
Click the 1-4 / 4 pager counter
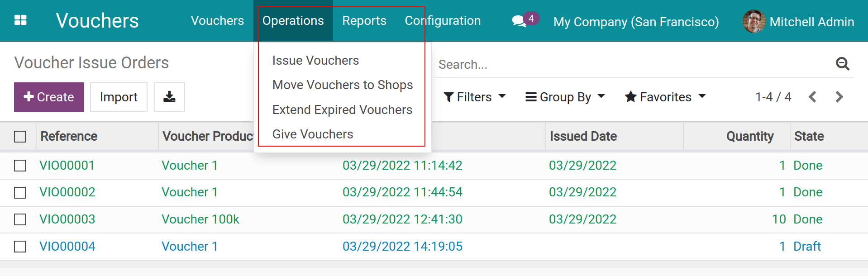pyautogui.click(x=773, y=97)
